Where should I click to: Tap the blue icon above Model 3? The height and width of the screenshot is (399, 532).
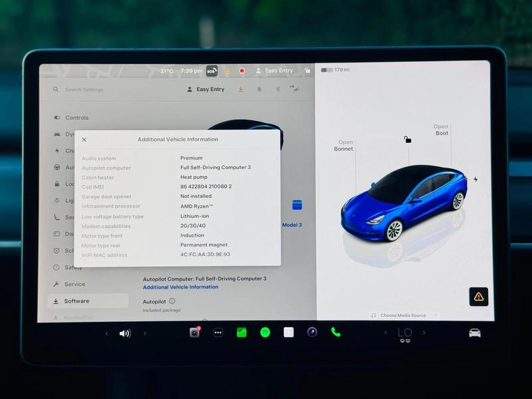(x=297, y=205)
